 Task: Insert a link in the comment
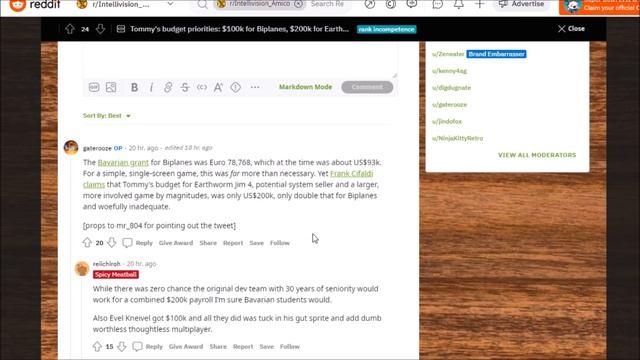[168, 87]
